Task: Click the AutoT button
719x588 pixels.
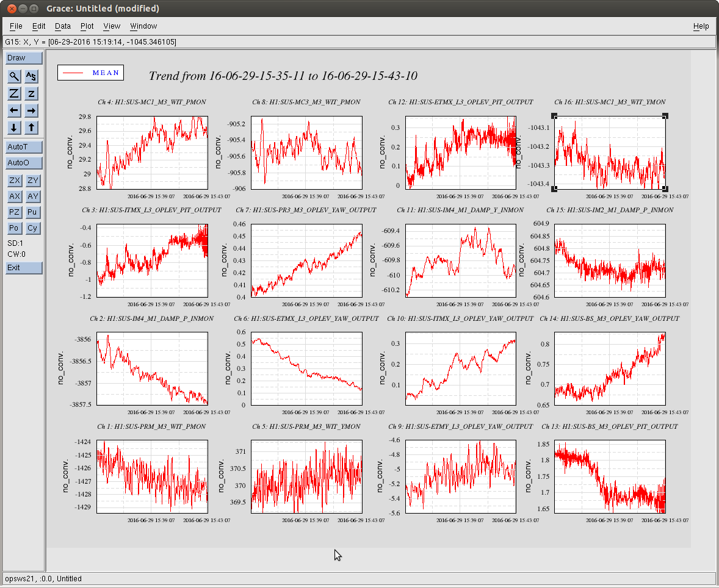Action: (24, 146)
